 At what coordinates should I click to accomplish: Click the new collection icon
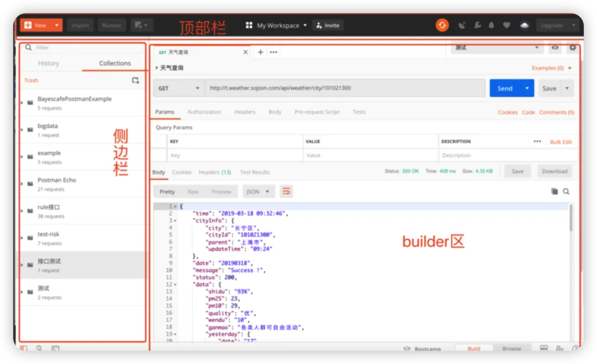click(x=135, y=80)
